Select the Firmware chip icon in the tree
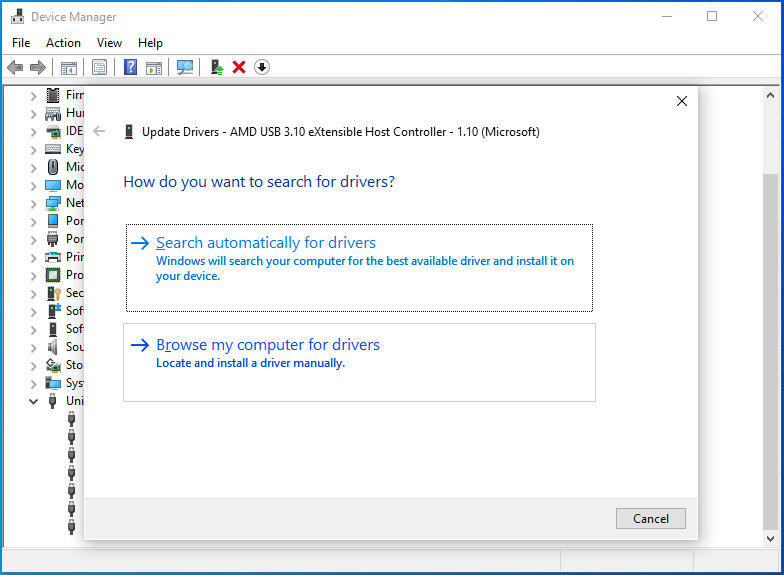The image size is (784, 575). pos(53,94)
